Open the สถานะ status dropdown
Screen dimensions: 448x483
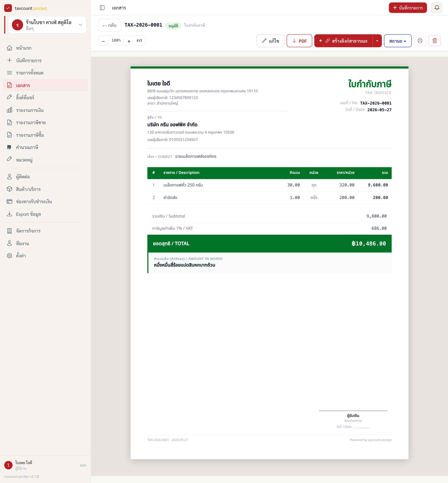tap(398, 41)
